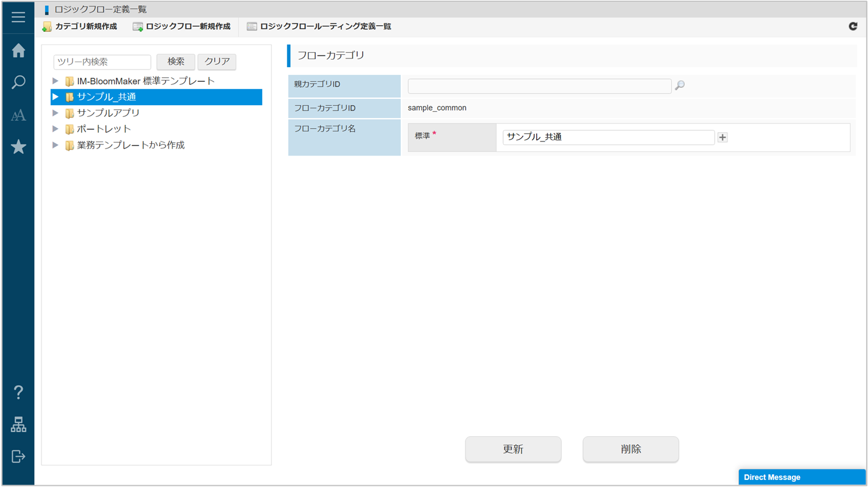This screenshot has width=868, height=487.
Task: Open ロジックフロールーティング定義一覧 from toolbar
Action: (x=319, y=27)
